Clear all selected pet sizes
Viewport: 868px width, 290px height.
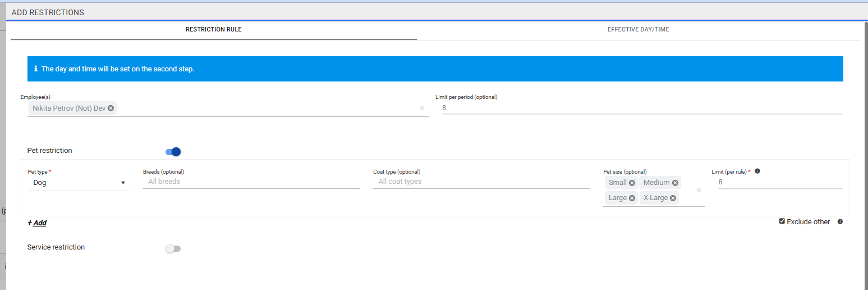click(699, 191)
